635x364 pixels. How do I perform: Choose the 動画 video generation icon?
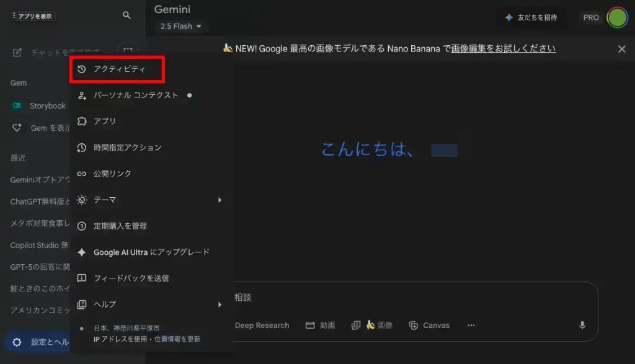pyautogui.click(x=320, y=325)
